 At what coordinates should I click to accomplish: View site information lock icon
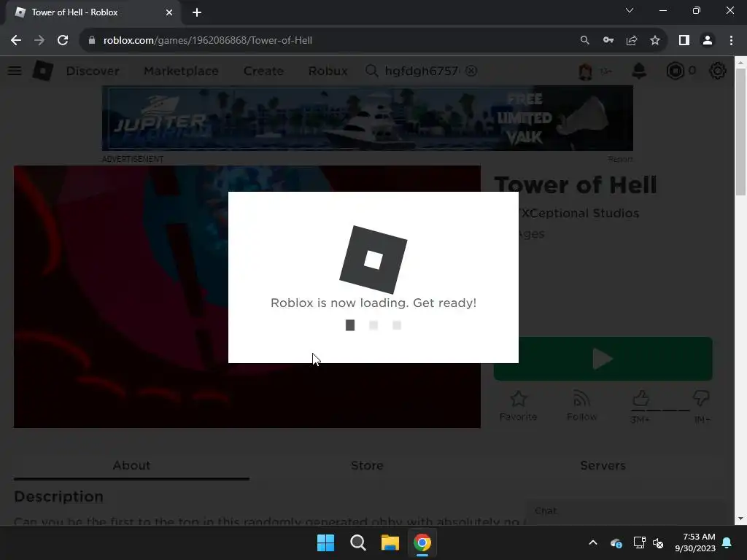(92, 41)
